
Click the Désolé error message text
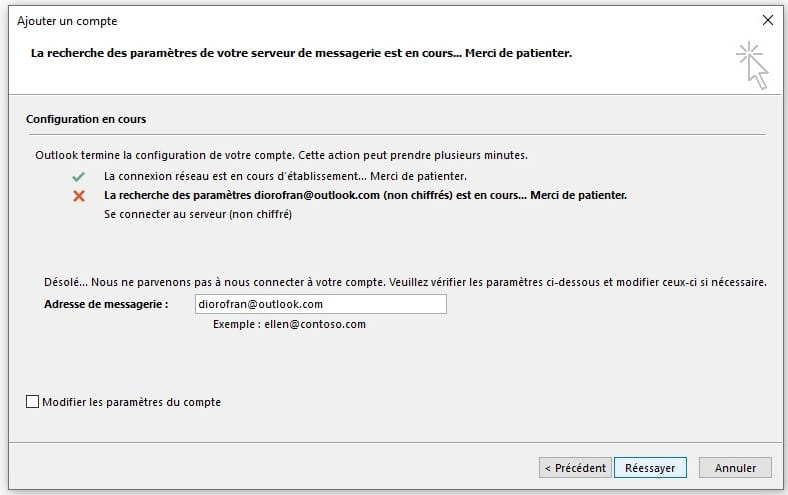[x=405, y=282]
